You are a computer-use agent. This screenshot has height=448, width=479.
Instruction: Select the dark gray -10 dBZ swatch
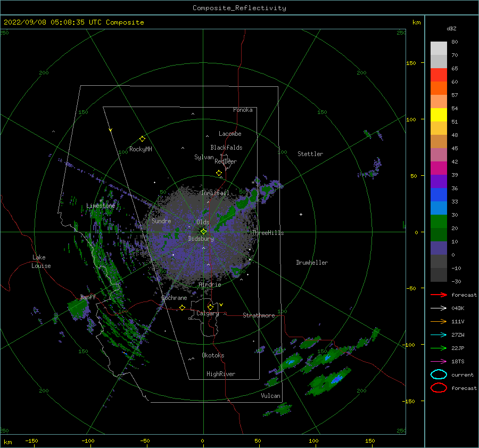[439, 275]
